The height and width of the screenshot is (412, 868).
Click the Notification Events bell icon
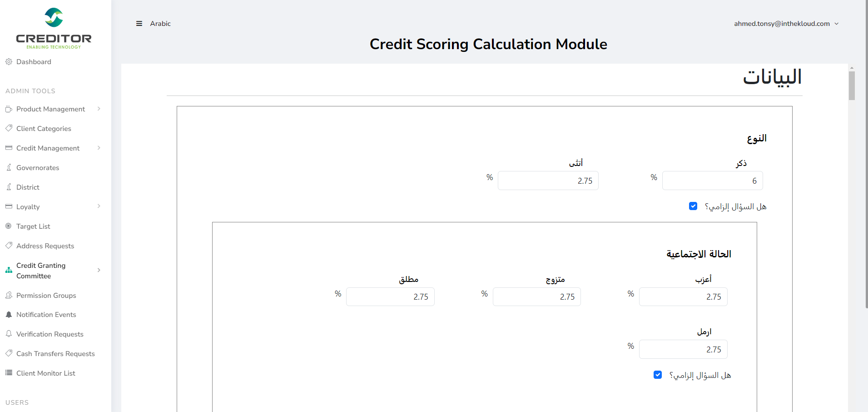pyautogui.click(x=9, y=315)
